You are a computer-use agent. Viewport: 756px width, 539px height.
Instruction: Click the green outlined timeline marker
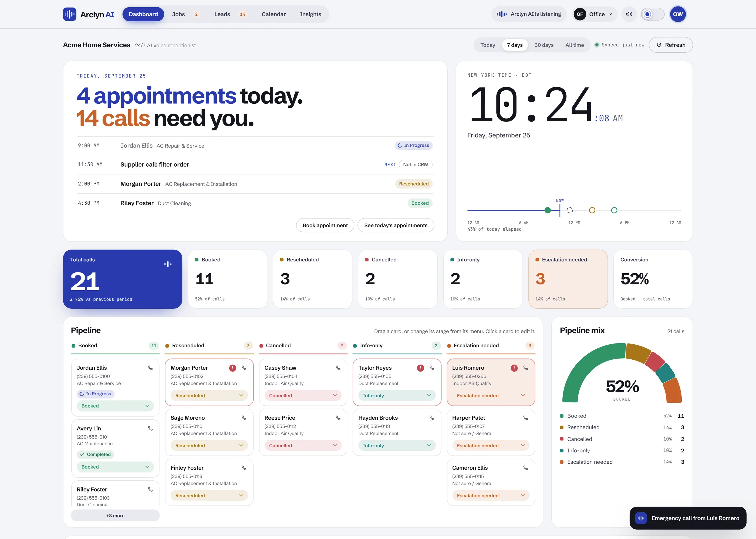pyautogui.click(x=614, y=210)
